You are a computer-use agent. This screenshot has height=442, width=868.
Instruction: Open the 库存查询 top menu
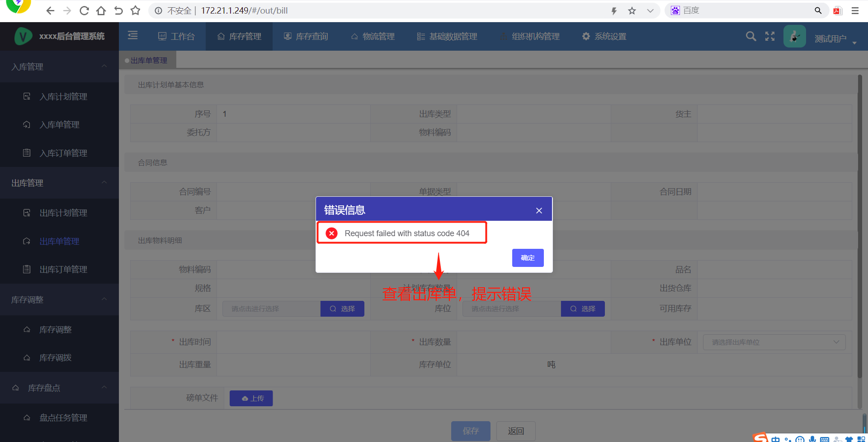click(x=306, y=36)
